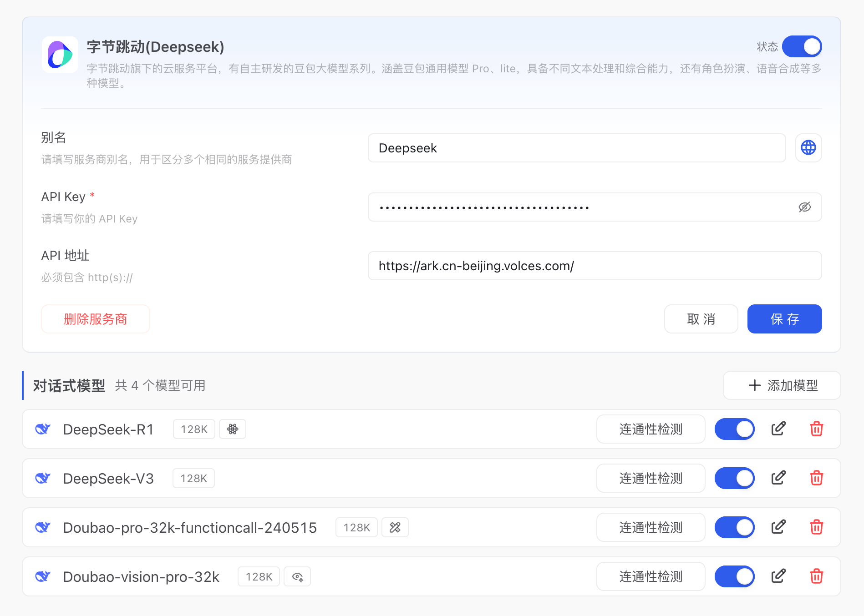Click the Doubao-pro-32k-functioncall-240515 model name
The image size is (864, 616).
[190, 527]
